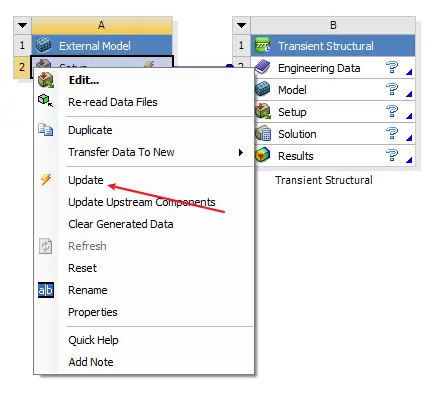The width and height of the screenshot is (448, 401).
Task: Click the Transient Structural system icon
Action: [x=263, y=45]
